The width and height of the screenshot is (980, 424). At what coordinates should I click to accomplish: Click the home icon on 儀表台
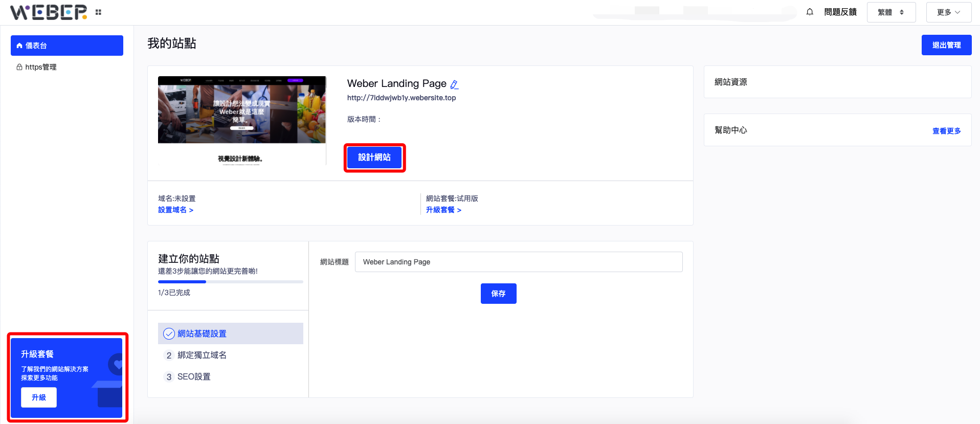19,46
